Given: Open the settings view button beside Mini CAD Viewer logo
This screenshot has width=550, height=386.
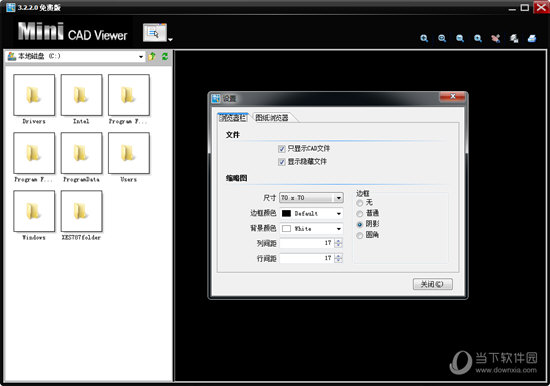Looking at the screenshot, I should pos(155,33).
